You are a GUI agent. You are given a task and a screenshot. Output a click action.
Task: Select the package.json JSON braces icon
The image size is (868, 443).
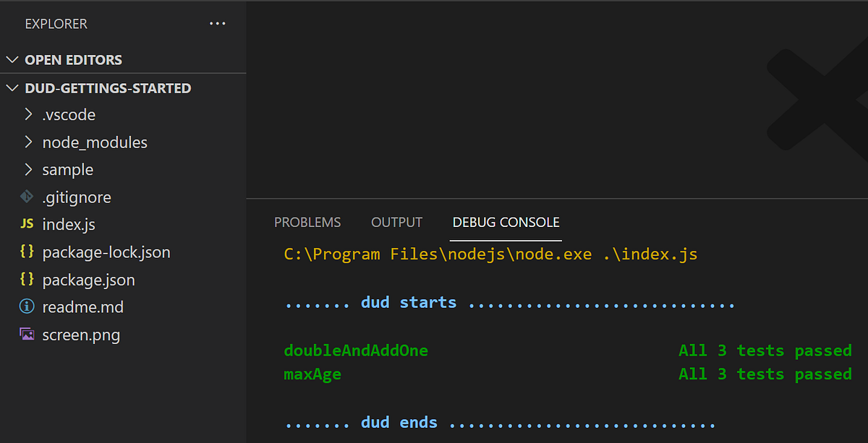(29, 279)
